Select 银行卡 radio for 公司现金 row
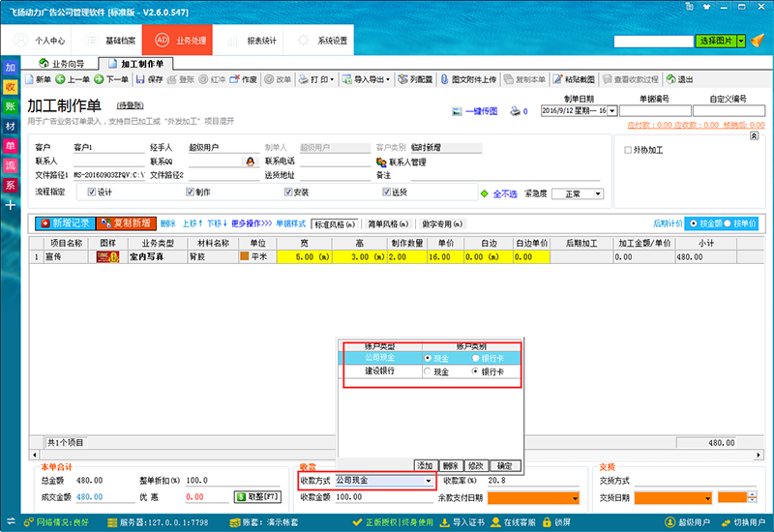Image resolution: width=774 pixels, height=532 pixels. [475, 358]
